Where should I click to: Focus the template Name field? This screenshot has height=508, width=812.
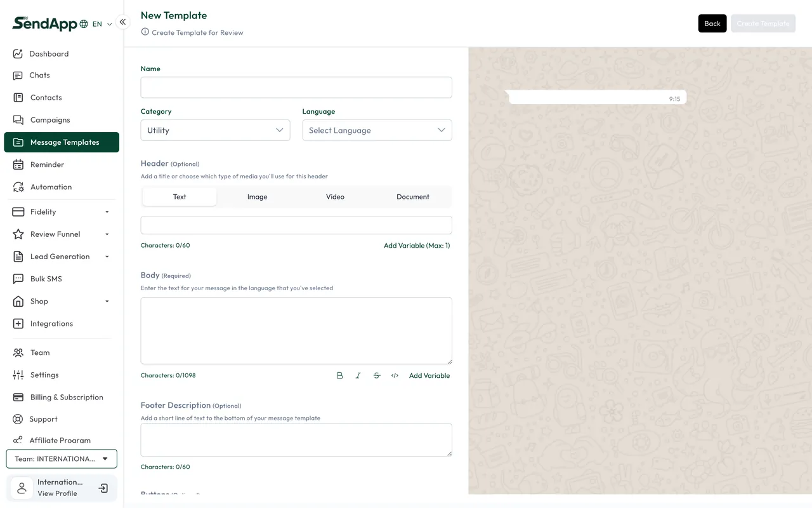(x=296, y=88)
